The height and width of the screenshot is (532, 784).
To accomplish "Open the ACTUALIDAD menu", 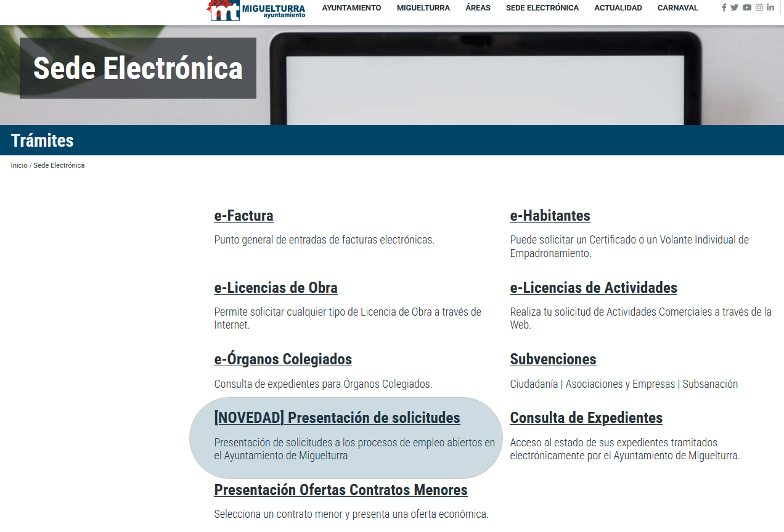I will (618, 8).
